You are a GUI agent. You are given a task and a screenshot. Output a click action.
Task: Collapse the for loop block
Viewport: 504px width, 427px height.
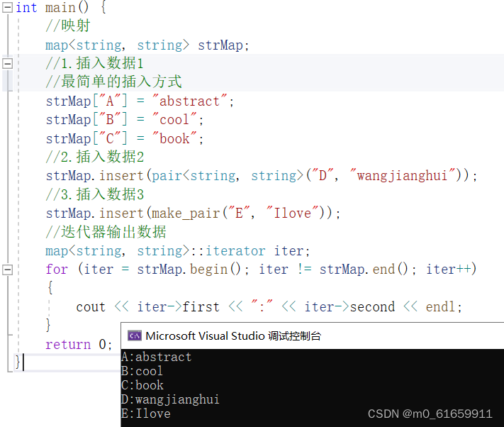(7, 270)
